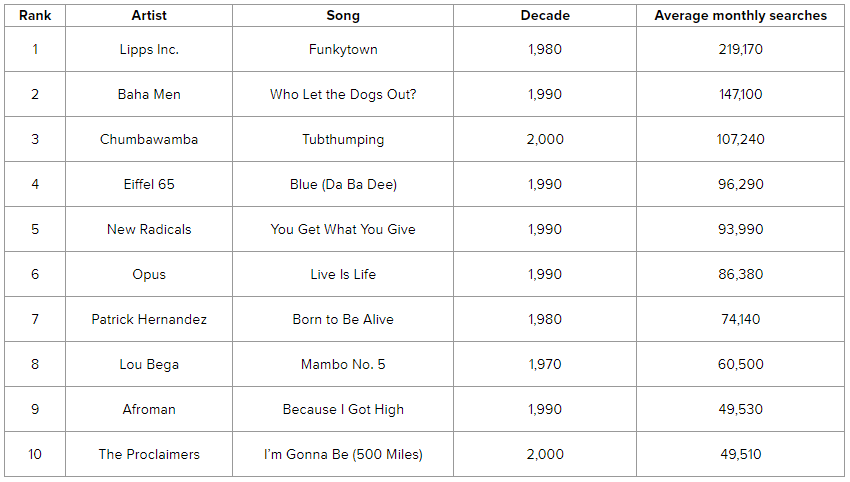Click the Baha Men artist cell
This screenshot has height=482, width=850.
click(149, 94)
